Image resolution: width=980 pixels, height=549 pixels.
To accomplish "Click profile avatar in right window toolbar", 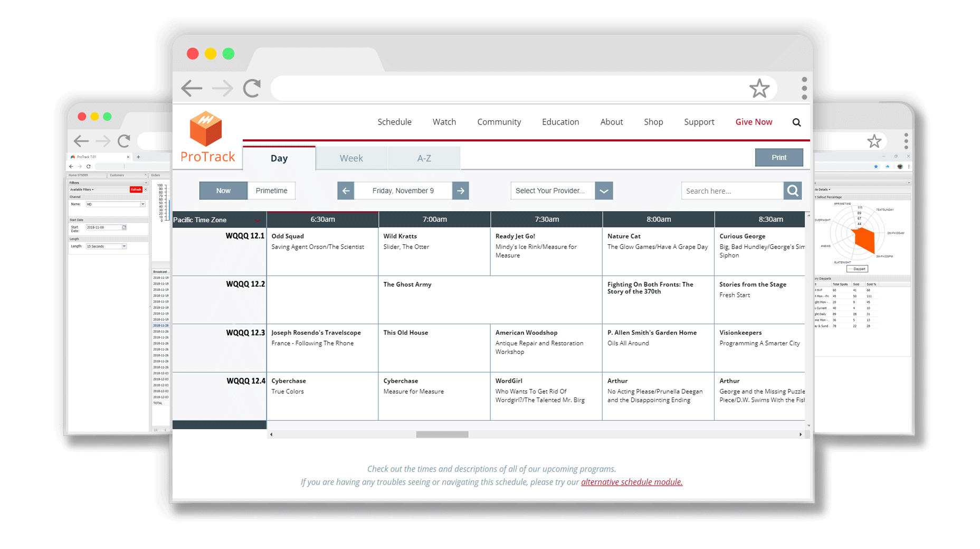I will coord(900,166).
